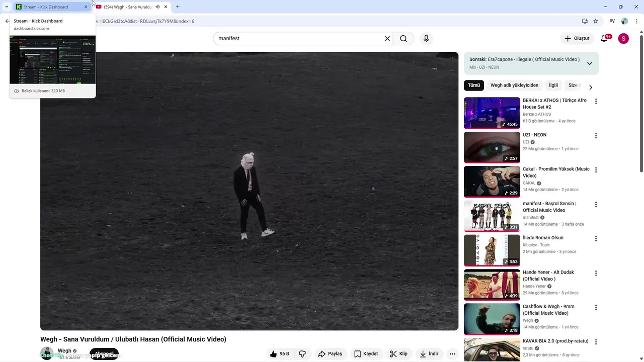This screenshot has width=644, height=362.
Task: Open more actions menu beside İndir
Action: tap(452, 354)
